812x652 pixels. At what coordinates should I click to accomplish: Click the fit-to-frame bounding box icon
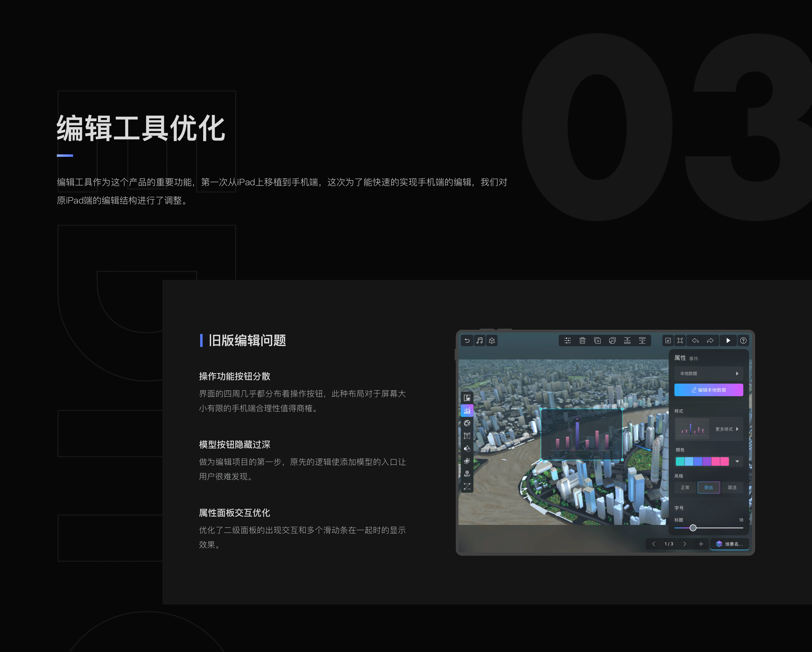coord(680,341)
